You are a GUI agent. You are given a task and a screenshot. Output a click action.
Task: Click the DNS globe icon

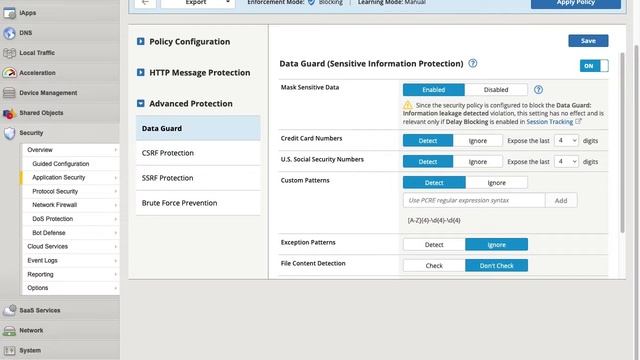9,33
